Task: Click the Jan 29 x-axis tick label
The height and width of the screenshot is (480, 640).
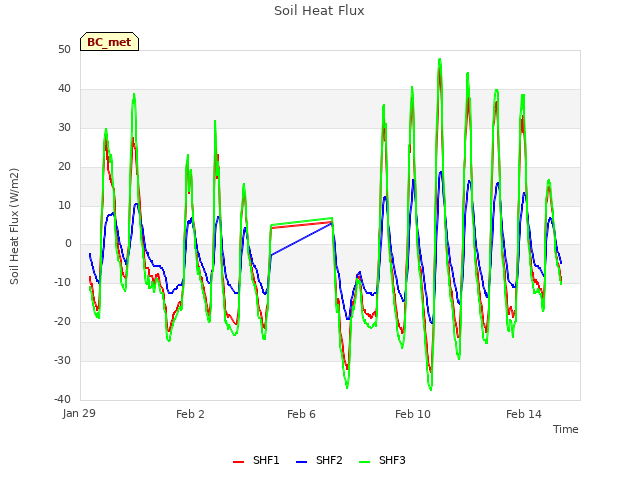Action: (x=79, y=413)
